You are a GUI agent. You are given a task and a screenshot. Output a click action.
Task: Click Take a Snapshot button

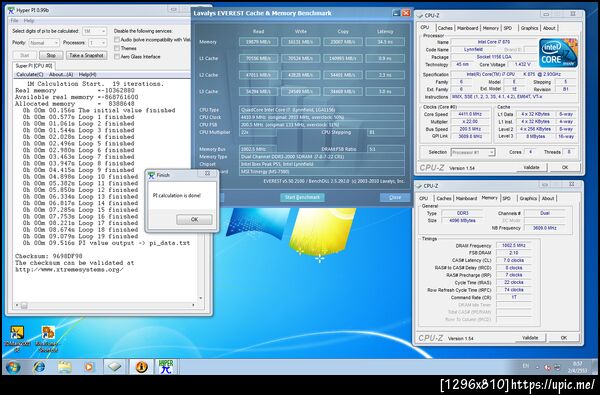point(86,55)
